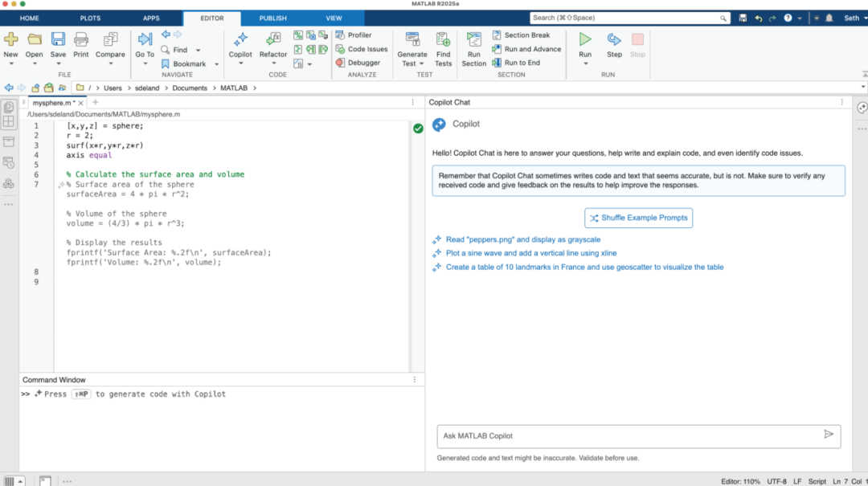The height and width of the screenshot is (486, 868).
Task: Click the green code check indicator
Action: 418,129
